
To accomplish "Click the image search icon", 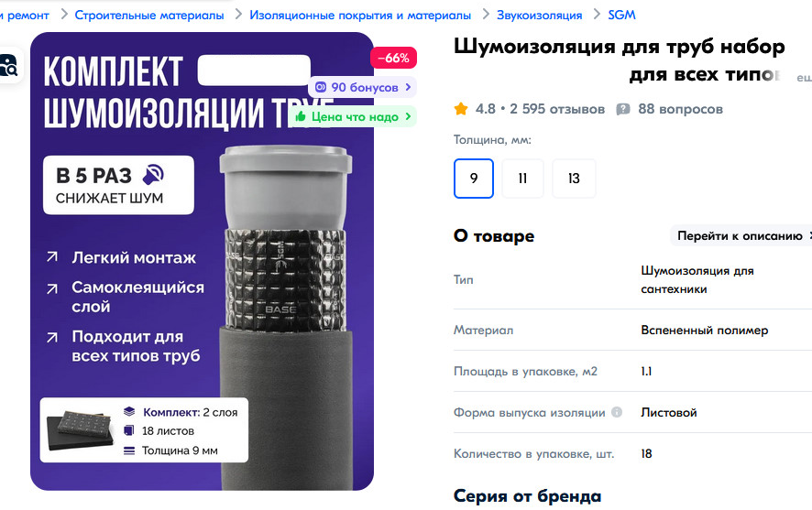I will pyautogui.click(x=9, y=65).
